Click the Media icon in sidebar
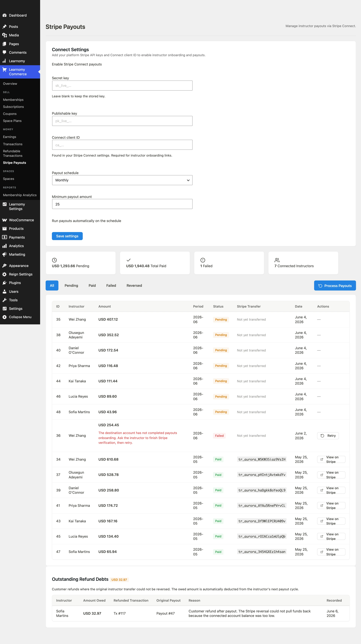This screenshot has width=361, height=644. point(5,35)
